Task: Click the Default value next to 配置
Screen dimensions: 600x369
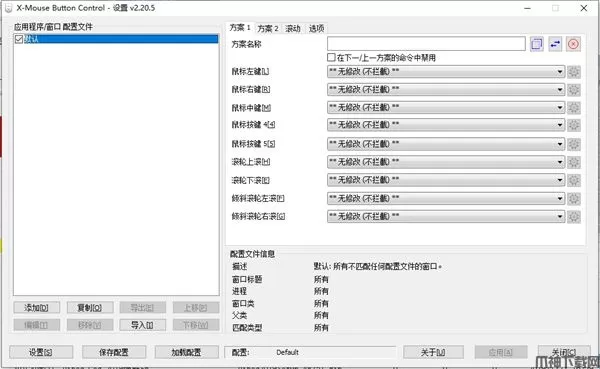Action: coord(287,352)
